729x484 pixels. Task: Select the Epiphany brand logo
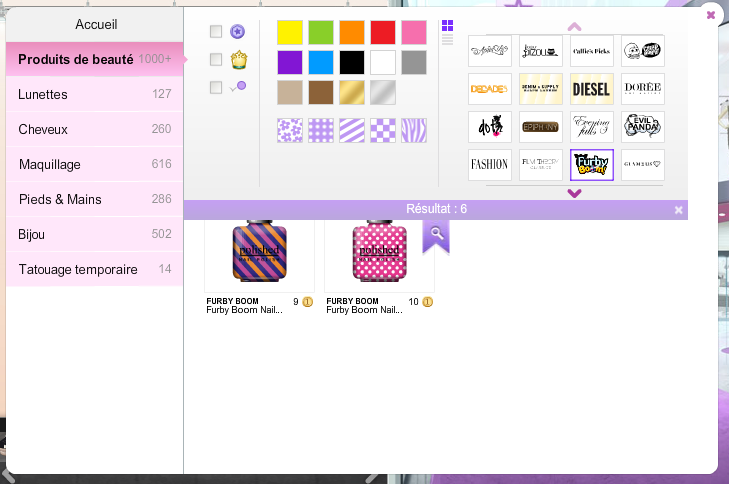click(x=540, y=127)
